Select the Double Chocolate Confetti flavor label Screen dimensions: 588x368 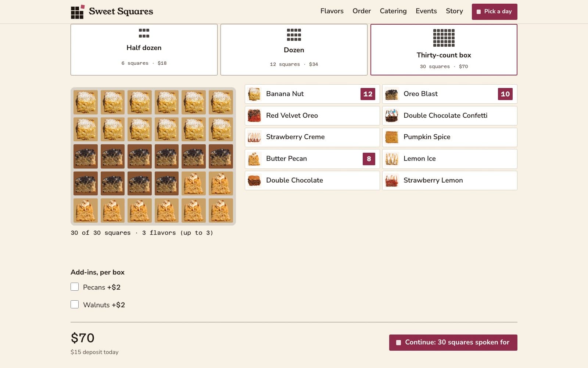tap(445, 116)
